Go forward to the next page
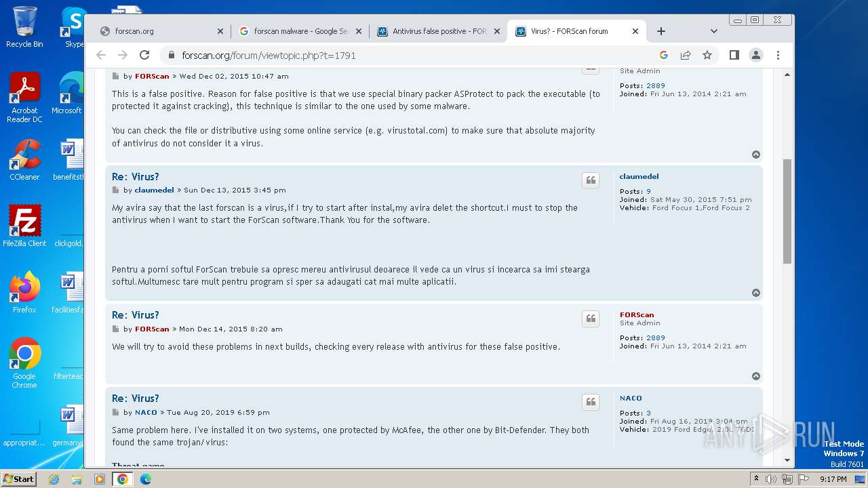Image resolution: width=868 pixels, height=488 pixels. [123, 56]
